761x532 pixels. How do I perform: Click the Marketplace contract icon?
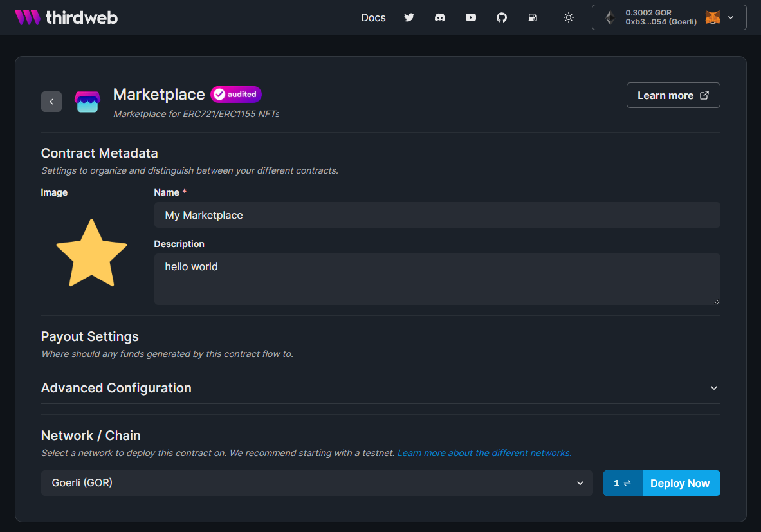point(87,101)
